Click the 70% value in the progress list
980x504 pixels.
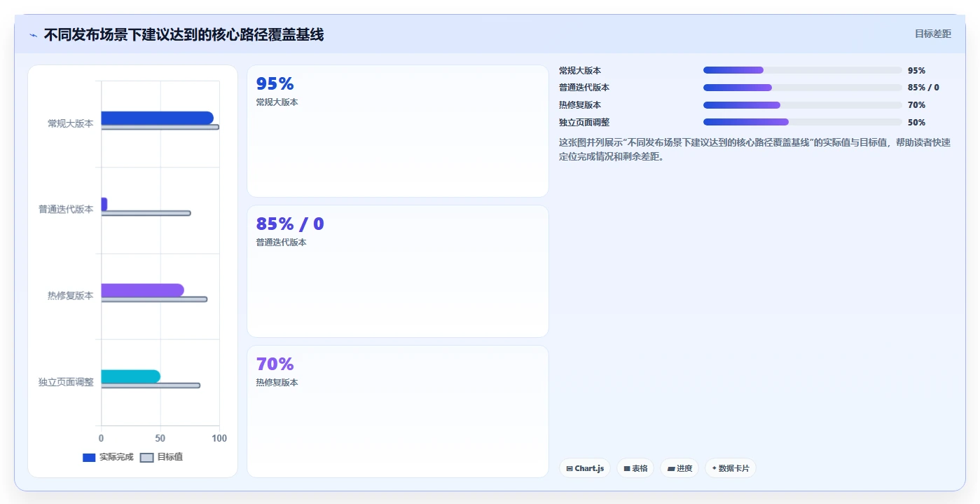click(916, 105)
